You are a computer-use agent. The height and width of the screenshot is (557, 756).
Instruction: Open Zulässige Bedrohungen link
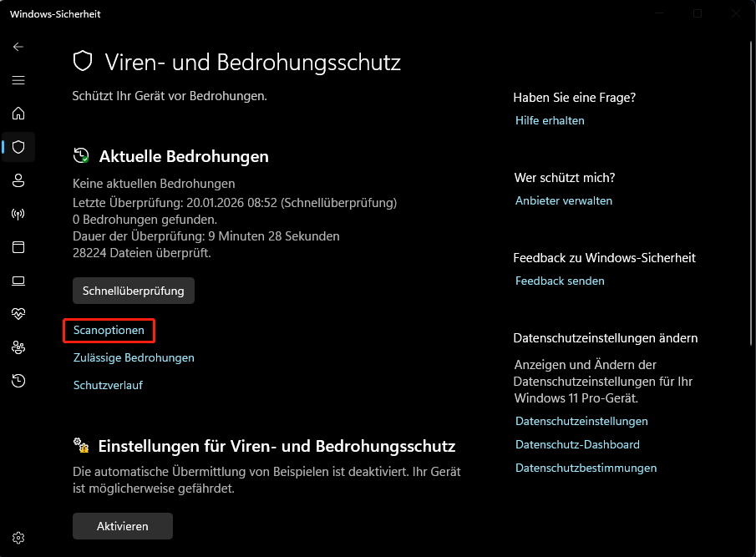tap(134, 357)
